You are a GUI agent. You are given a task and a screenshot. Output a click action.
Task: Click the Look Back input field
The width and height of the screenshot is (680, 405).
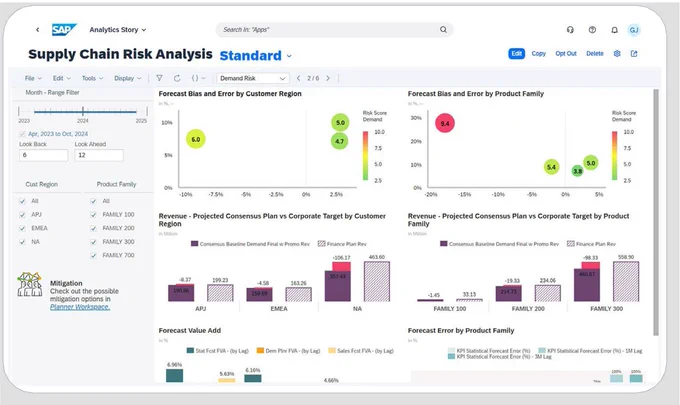coord(44,155)
